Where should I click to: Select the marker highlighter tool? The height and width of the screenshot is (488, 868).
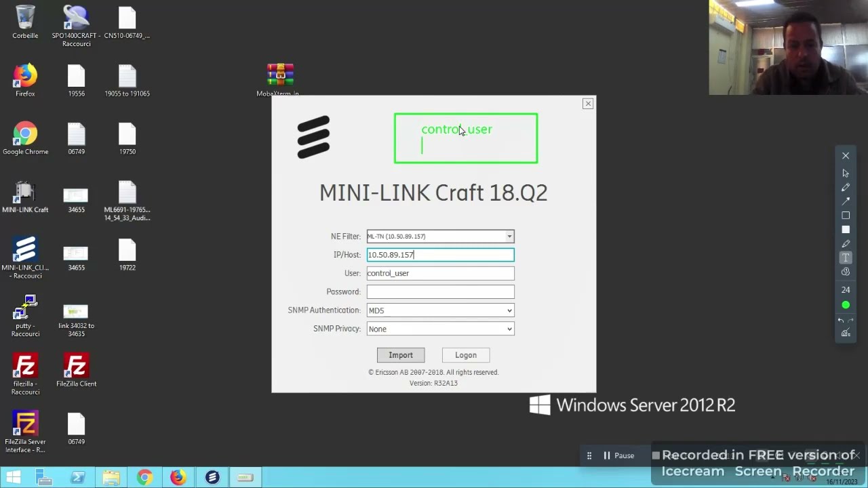846,243
